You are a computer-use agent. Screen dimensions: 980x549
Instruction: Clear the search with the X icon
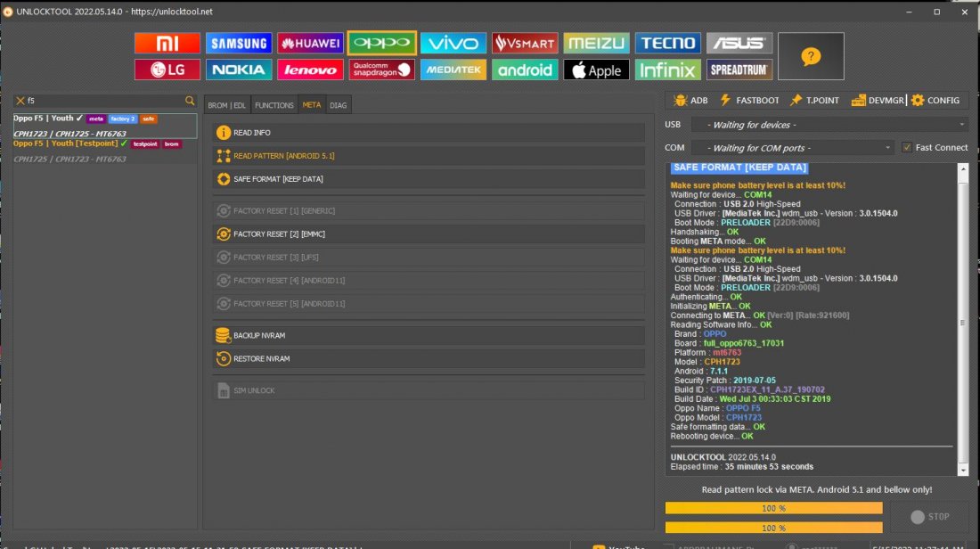20,100
